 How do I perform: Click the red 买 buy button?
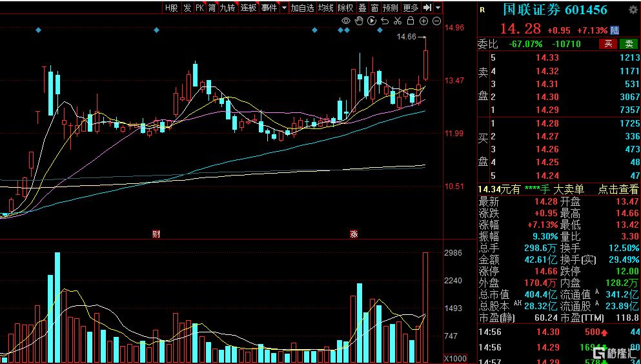(608, 44)
